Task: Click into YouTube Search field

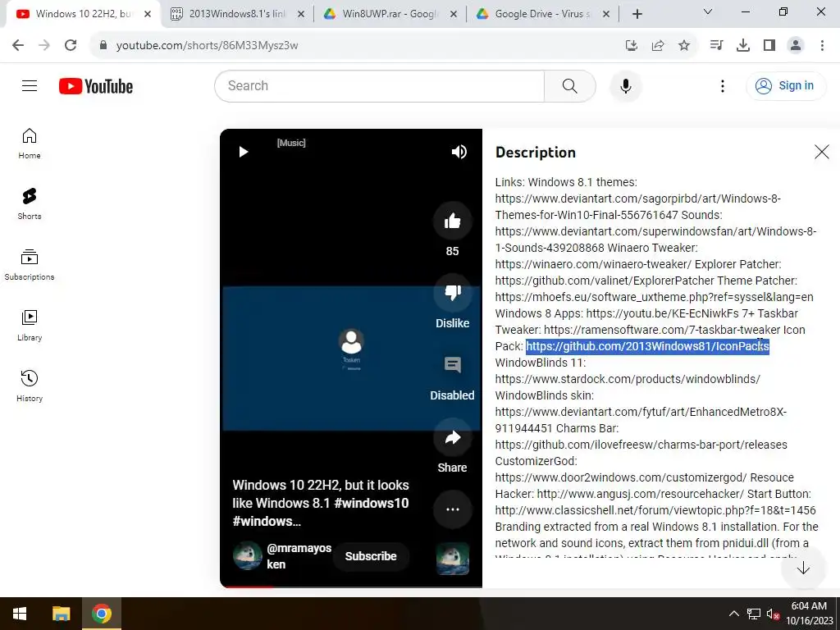Action: click(x=379, y=85)
